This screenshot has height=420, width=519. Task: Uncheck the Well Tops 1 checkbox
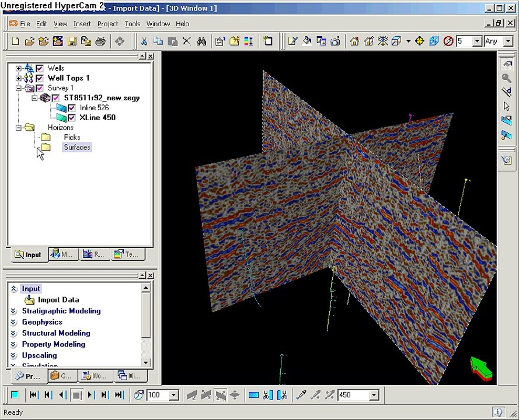coord(40,78)
